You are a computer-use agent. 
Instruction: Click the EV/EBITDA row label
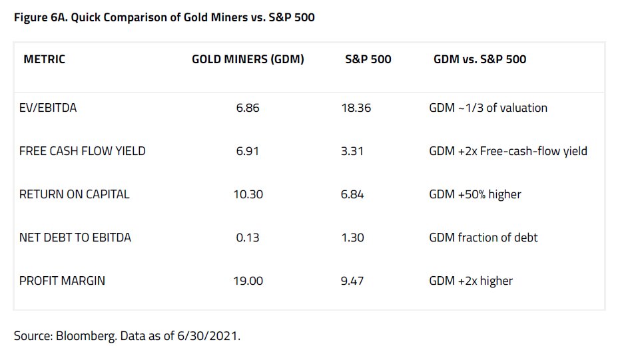48,107
